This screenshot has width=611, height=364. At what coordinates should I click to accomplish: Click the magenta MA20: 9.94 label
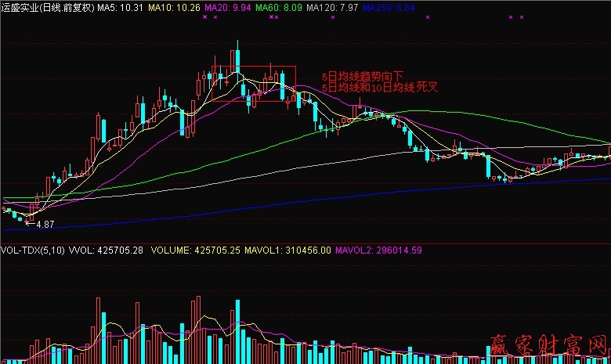point(228,6)
